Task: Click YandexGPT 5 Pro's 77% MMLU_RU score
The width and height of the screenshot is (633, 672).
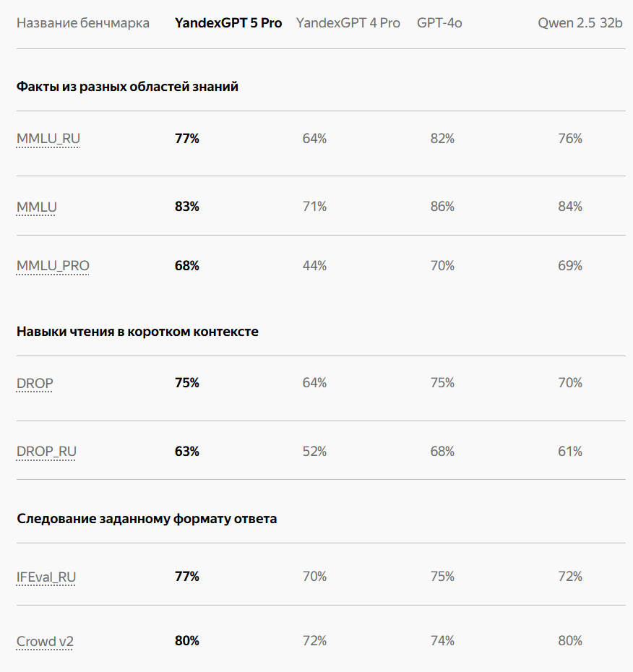Action: [x=187, y=139]
